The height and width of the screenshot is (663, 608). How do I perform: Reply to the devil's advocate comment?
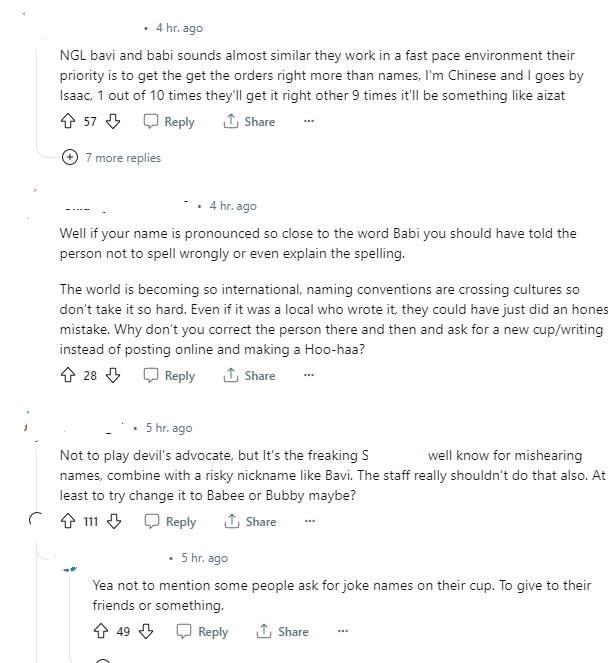point(170,522)
